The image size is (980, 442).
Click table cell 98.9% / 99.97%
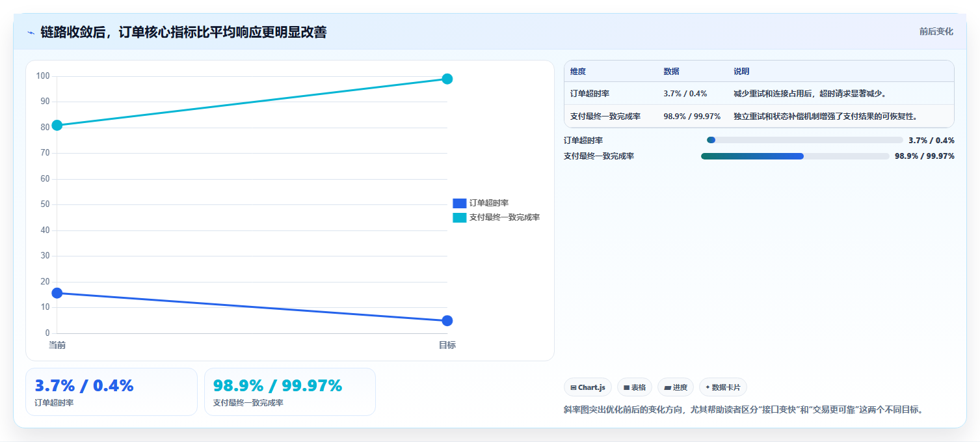(x=692, y=117)
